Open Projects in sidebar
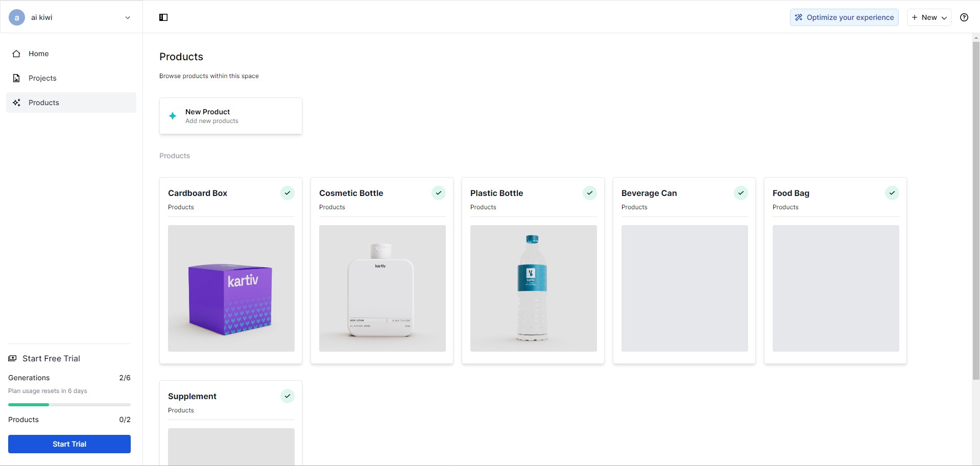Viewport: 980px width, 466px height. click(71, 78)
